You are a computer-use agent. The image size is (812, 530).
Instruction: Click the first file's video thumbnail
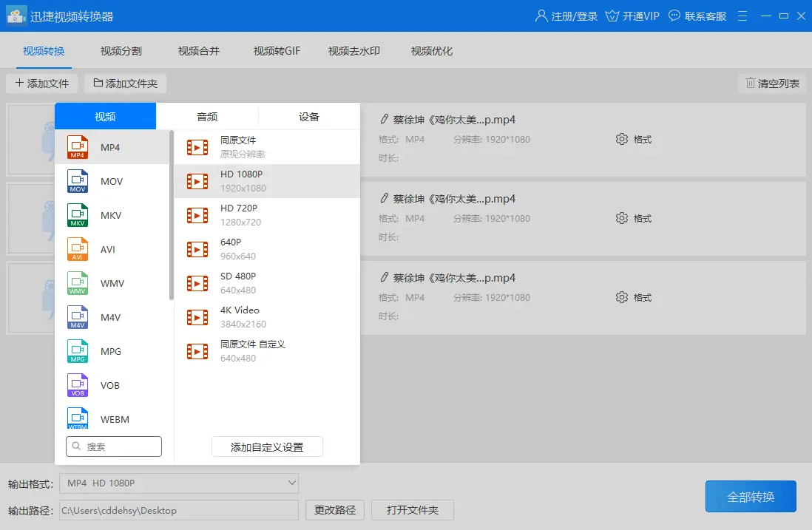(x=31, y=140)
